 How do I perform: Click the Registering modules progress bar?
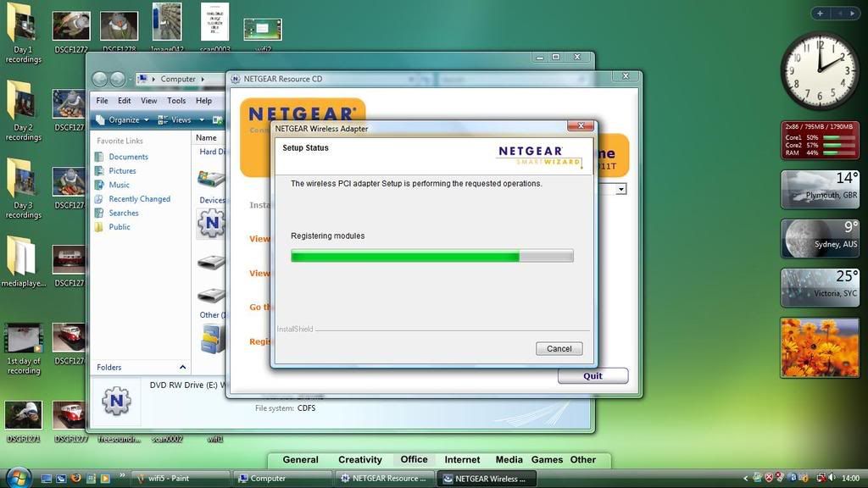[x=431, y=256]
